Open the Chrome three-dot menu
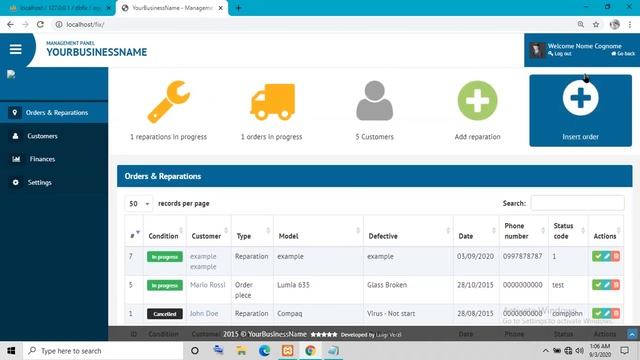640x360 pixels. click(x=630, y=24)
